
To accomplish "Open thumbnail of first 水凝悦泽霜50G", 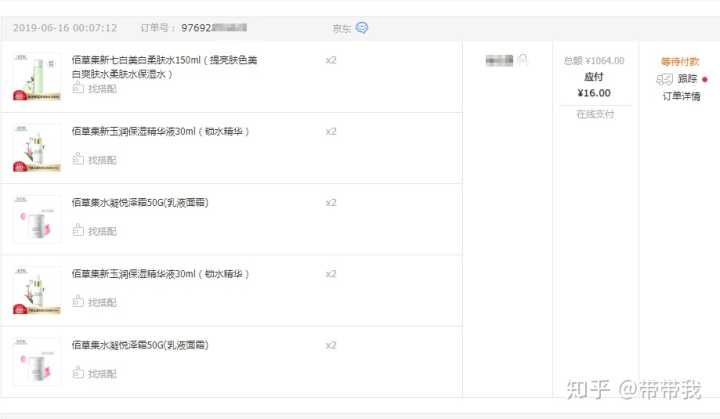I will coord(37,220).
